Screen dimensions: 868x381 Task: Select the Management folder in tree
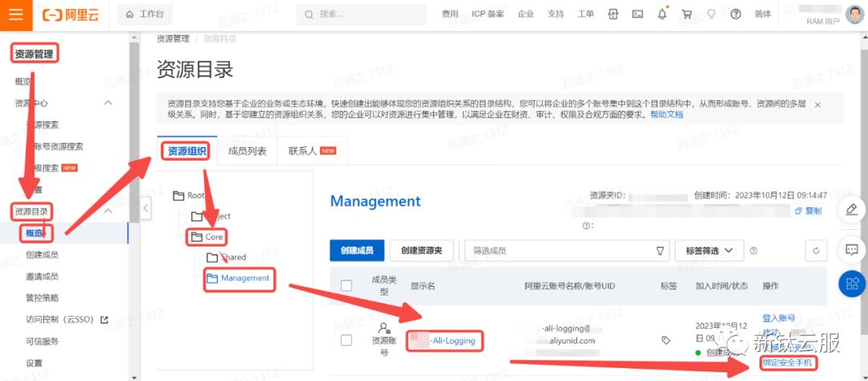pyautogui.click(x=239, y=278)
